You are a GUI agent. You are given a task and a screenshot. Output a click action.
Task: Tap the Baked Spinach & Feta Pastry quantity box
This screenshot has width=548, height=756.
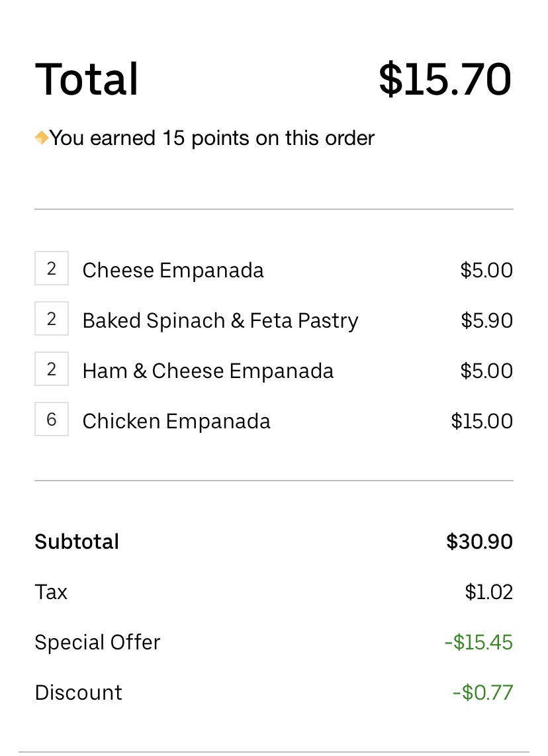[x=52, y=320]
